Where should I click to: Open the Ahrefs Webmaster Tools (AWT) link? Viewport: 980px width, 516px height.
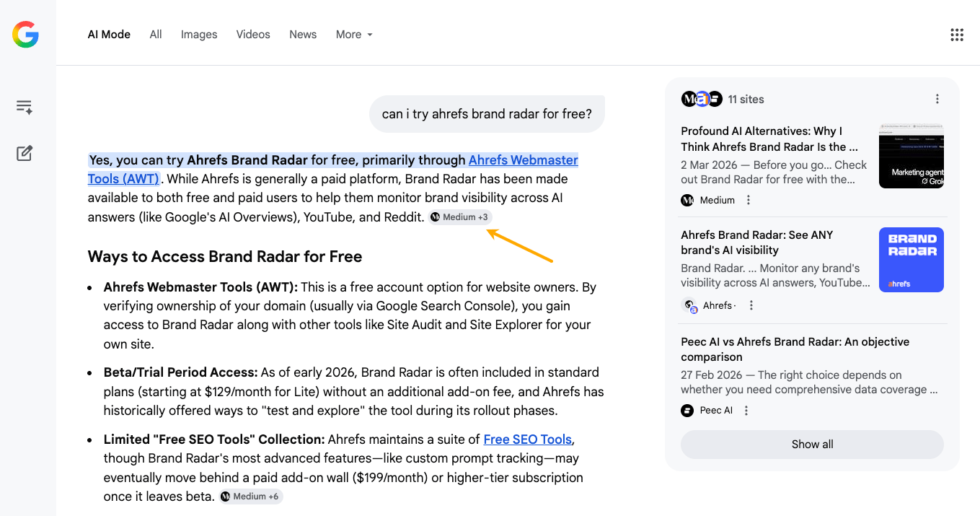click(x=523, y=159)
